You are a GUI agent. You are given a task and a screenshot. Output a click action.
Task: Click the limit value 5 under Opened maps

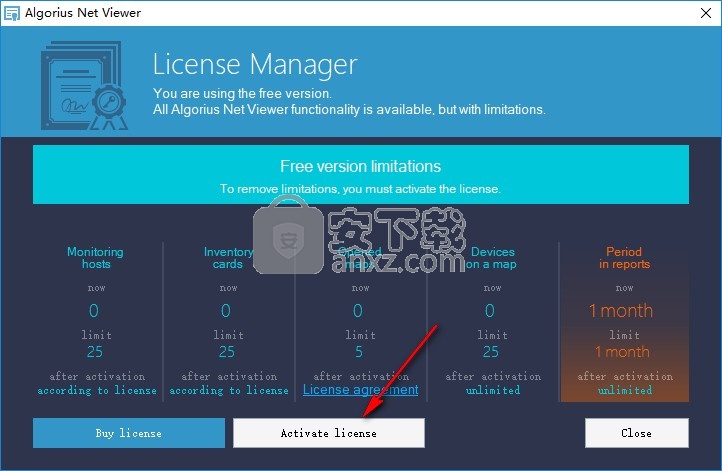coord(359,352)
